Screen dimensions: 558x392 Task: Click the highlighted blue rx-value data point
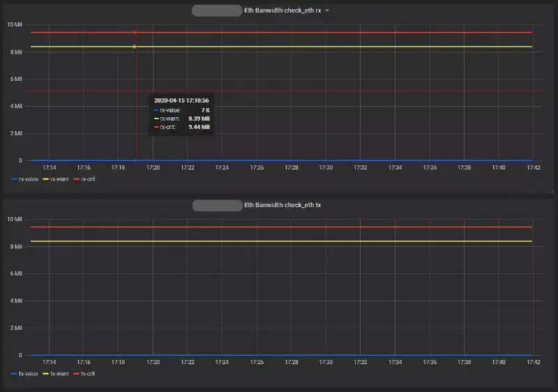[x=135, y=160]
